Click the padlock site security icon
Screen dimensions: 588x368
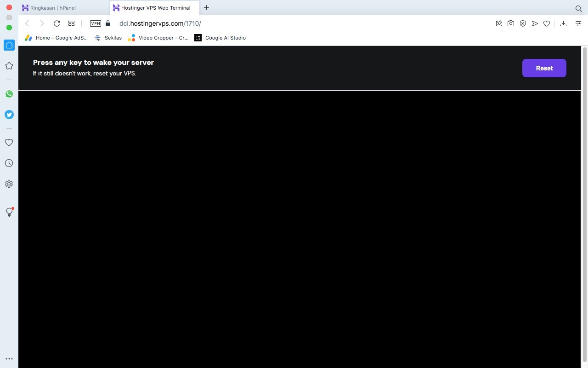pos(108,23)
